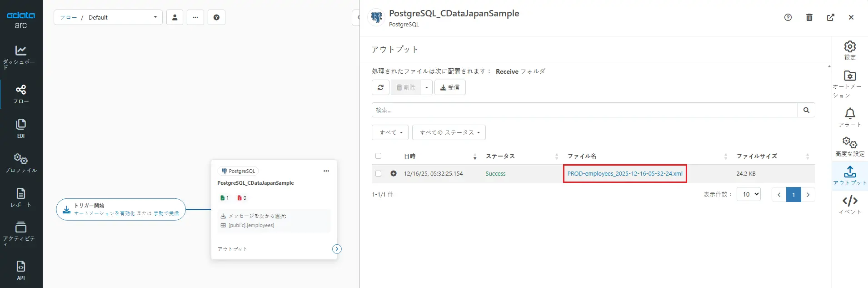Expand row details with plus icon
This screenshot has width=868, height=288.
pyautogui.click(x=394, y=173)
